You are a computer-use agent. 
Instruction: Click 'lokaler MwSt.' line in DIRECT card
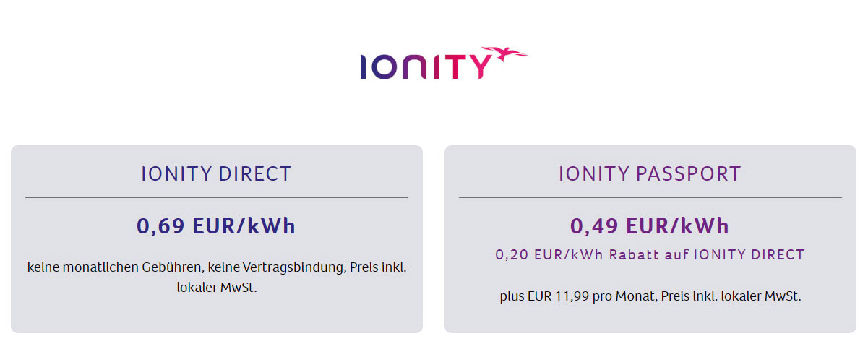pyautogui.click(x=216, y=287)
